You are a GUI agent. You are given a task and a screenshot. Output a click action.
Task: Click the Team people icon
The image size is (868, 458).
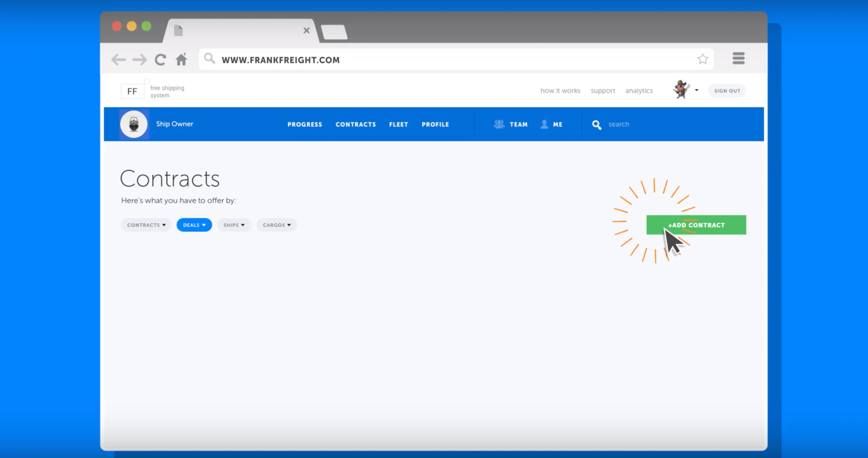[499, 124]
